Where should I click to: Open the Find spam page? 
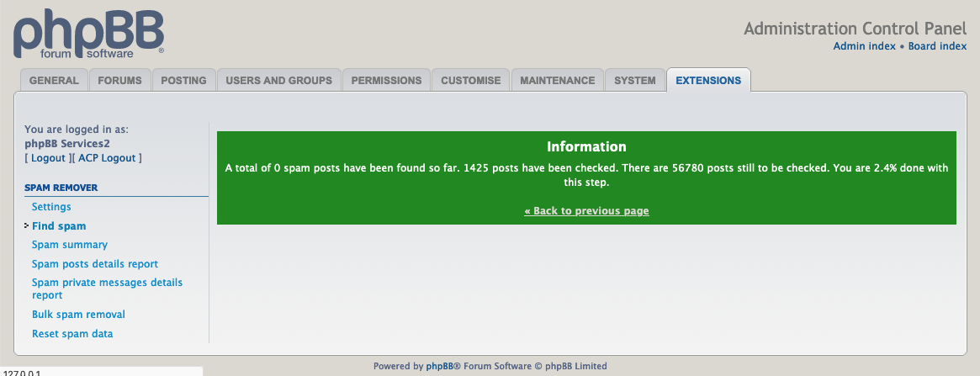(59, 226)
